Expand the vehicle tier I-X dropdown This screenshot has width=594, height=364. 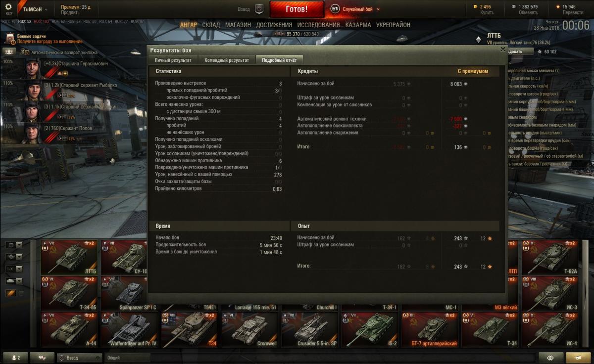pyautogui.click(x=19, y=269)
